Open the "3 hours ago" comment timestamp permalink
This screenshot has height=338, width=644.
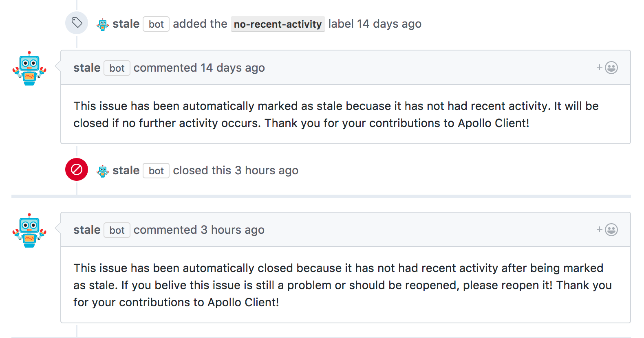coord(232,230)
